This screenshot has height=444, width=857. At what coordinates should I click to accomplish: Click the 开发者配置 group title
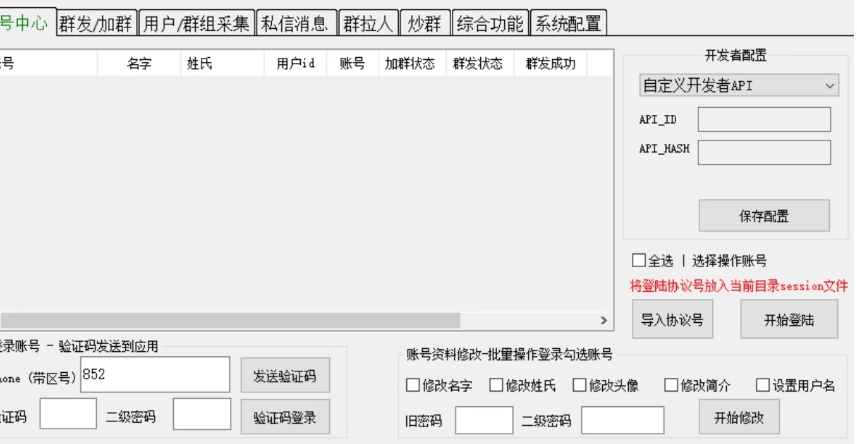click(x=736, y=55)
